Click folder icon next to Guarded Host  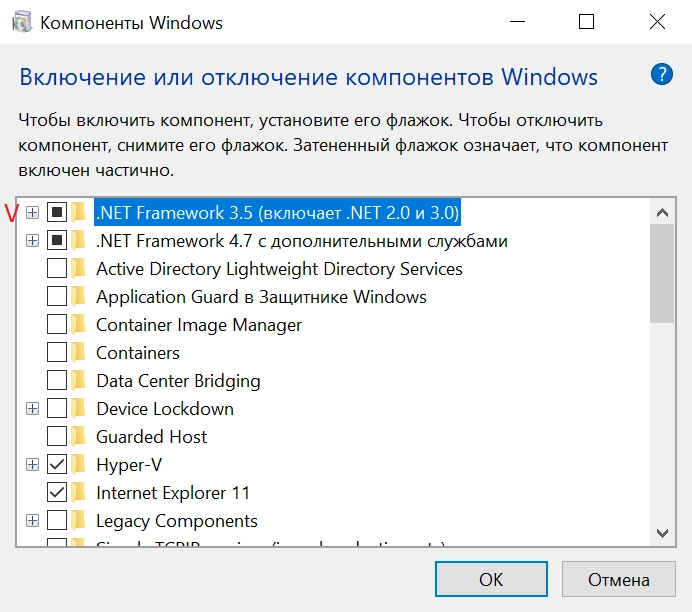tap(78, 436)
